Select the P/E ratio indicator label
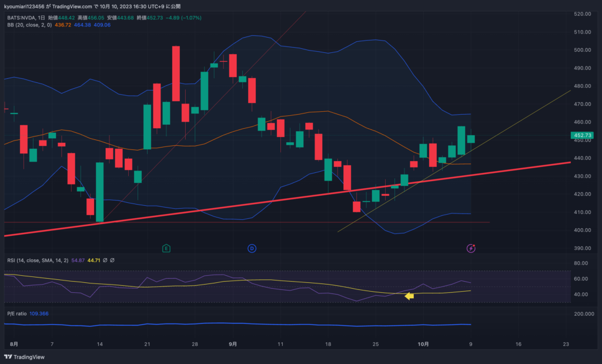This screenshot has width=602, height=364. coord(17,313)
